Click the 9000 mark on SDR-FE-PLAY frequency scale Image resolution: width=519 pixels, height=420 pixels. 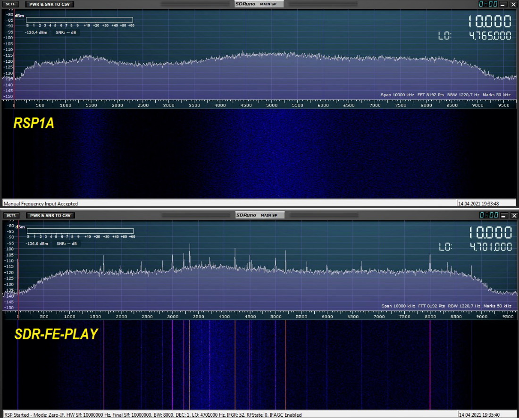click(x=482, y=316)
